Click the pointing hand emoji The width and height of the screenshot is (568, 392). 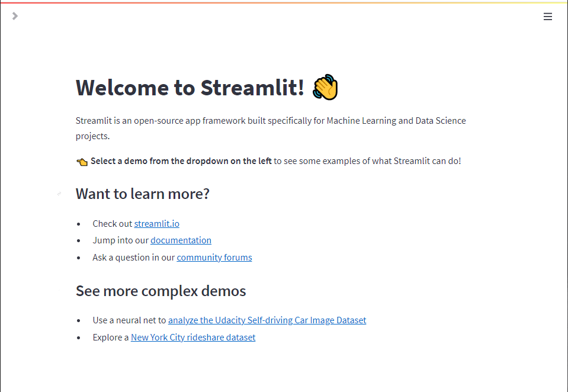click(82, 162)
